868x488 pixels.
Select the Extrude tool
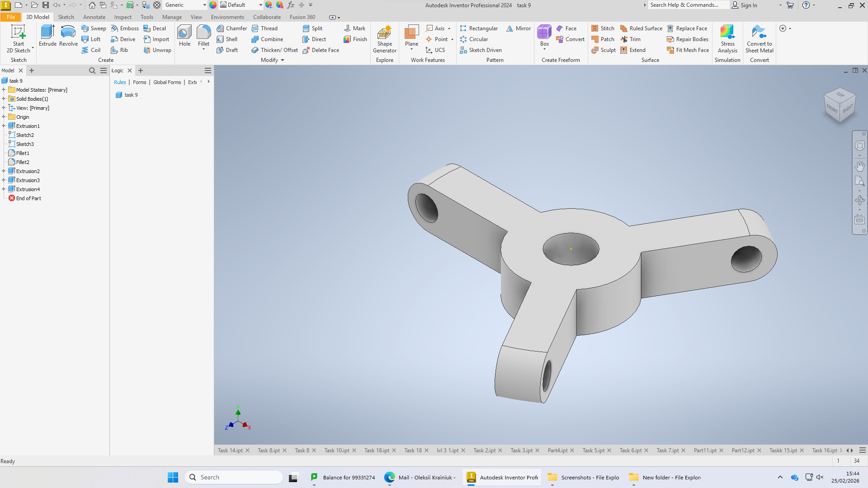coord(47,36)
